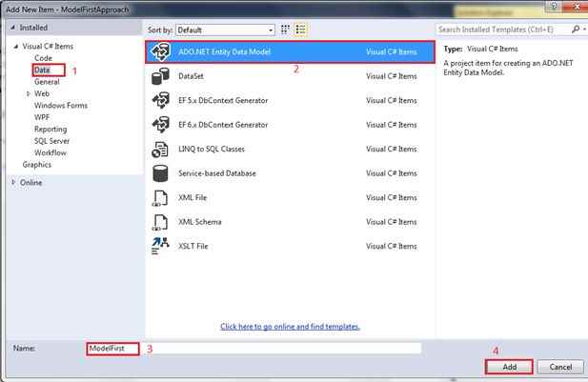The height and width of the screenshot is (382, 588).
Task: Select EF 5.x DbContext Generator text
Action: 223,100
